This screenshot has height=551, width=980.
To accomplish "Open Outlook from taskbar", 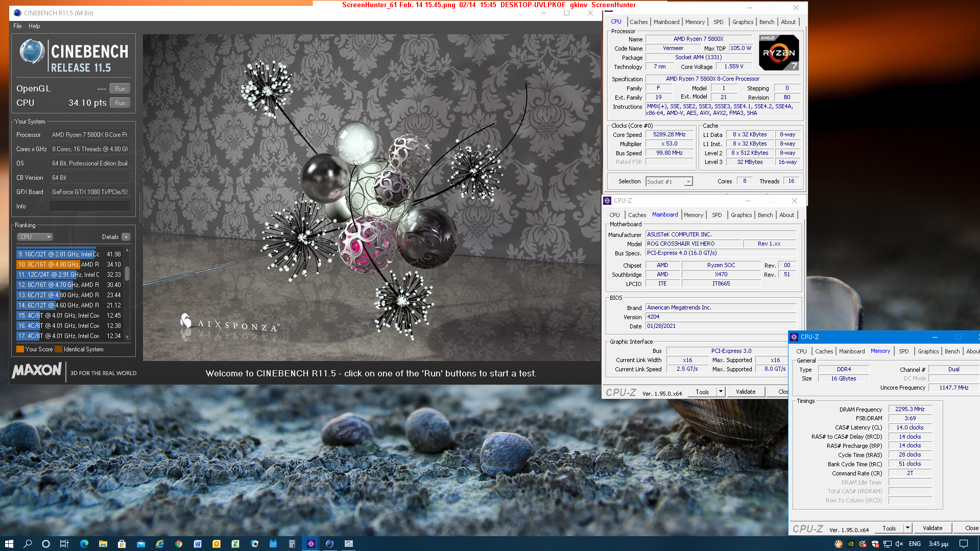I will coord(217,543).
